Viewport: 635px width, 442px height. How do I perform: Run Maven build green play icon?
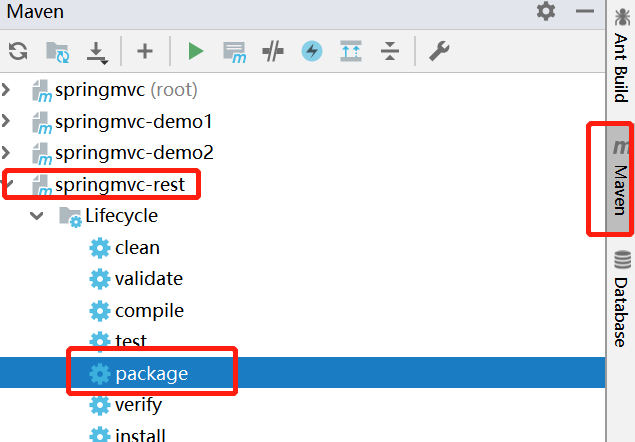tap(196, 51)
